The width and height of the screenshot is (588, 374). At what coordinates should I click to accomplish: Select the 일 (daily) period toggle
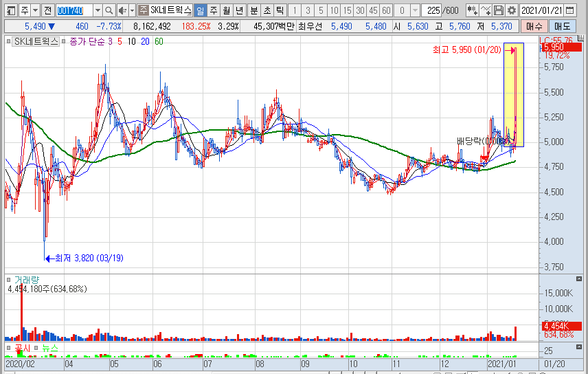click(200, 10)
